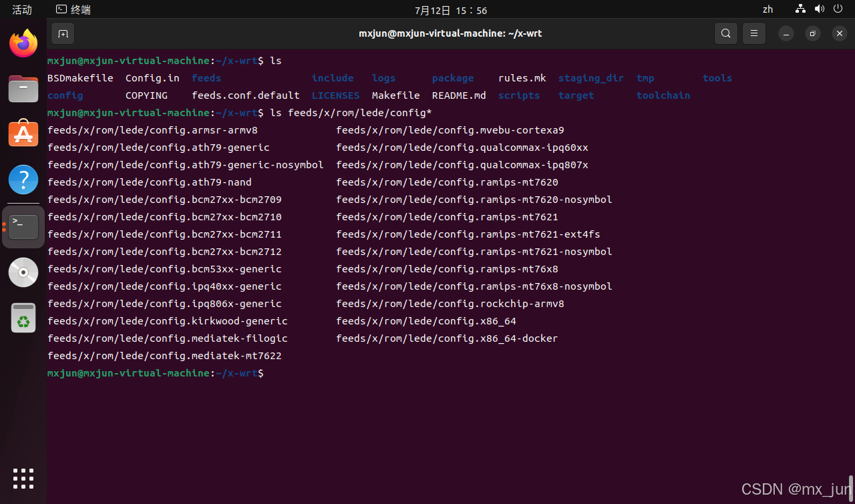Click the config.bcm27xx-bcm2712 line
Image resolution: width=855 pixels, height=504 pixels.
tap(164, 252)
